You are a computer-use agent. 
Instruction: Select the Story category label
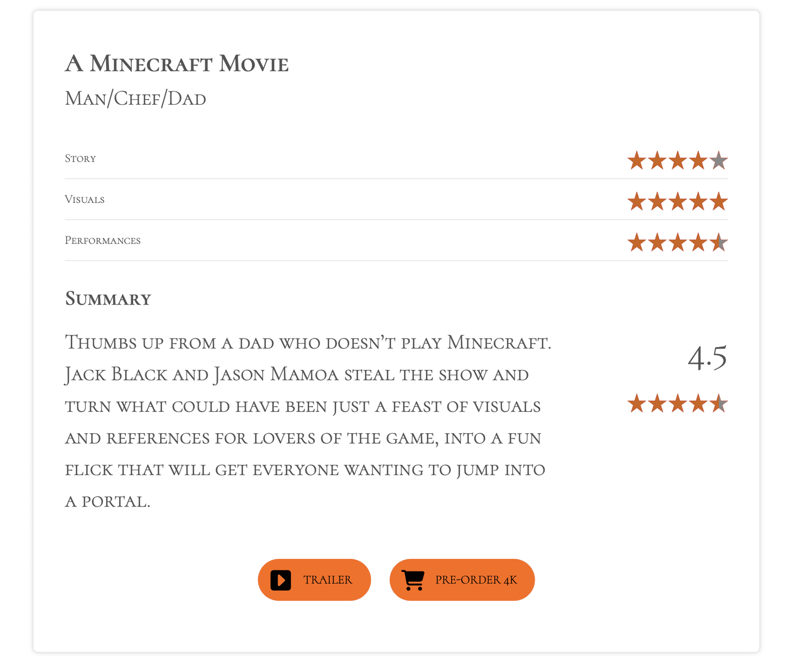click(80, 159)
